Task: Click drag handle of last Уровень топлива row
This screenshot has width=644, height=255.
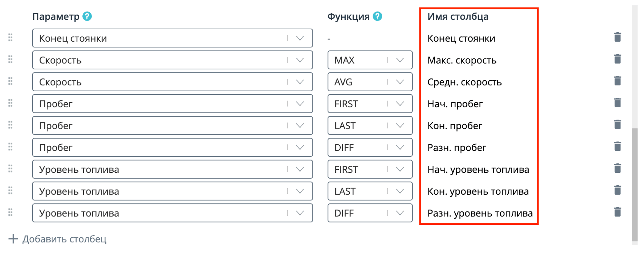Action: coord(10,212)
